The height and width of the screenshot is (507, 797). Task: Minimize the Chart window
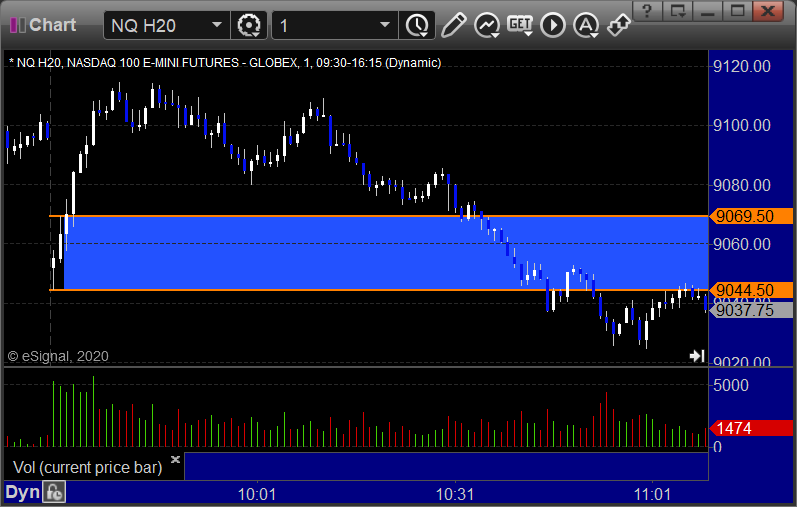(708, 10)
